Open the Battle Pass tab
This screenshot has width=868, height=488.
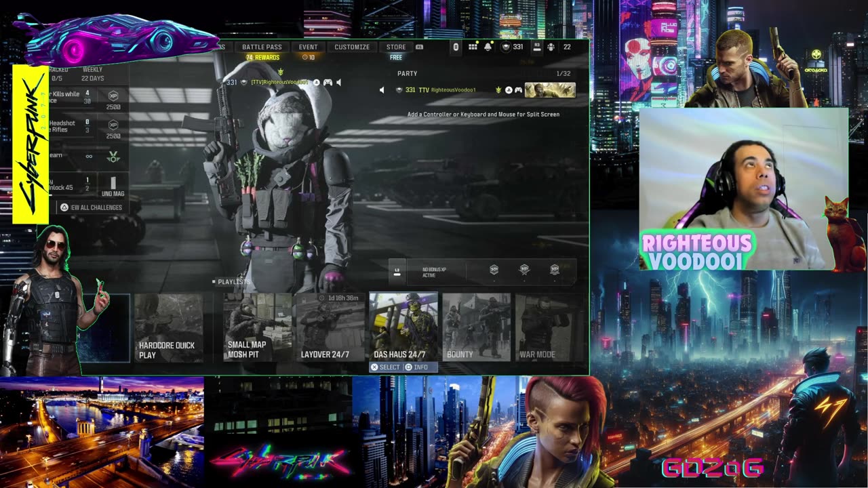(x=262, y=47)
